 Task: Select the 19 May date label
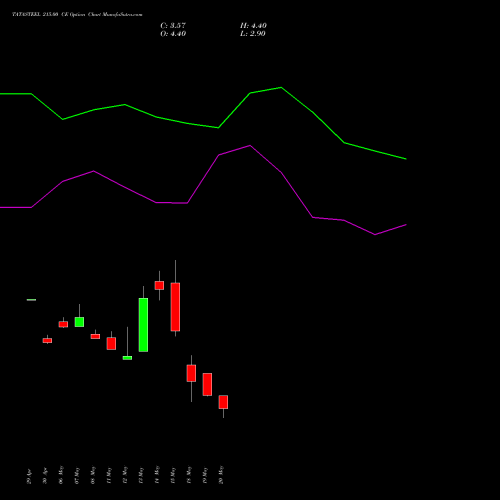[205, 475]
